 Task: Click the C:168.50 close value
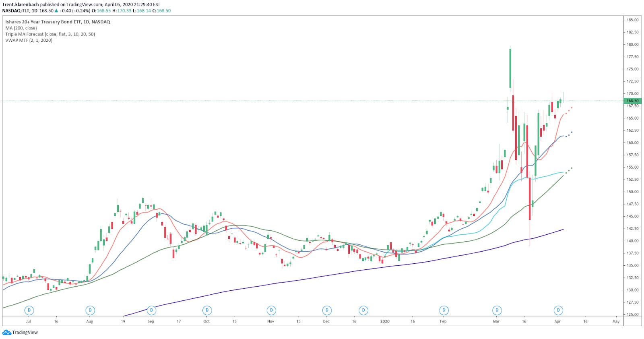[162, 11]
